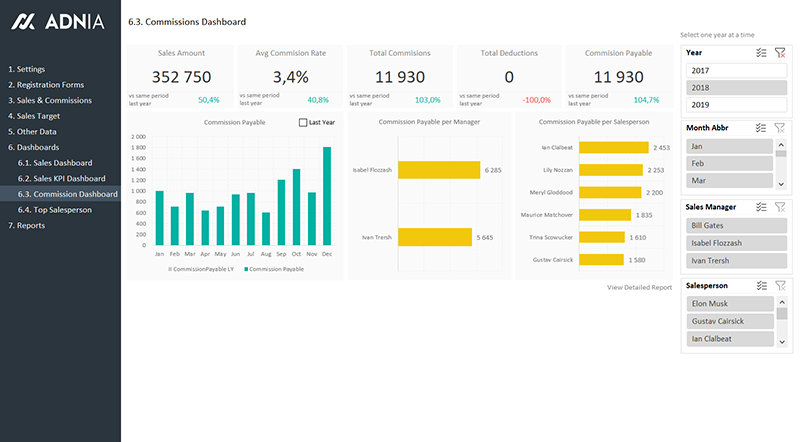
Task: Clear the Year slicer filter
Action: [780, 52]
